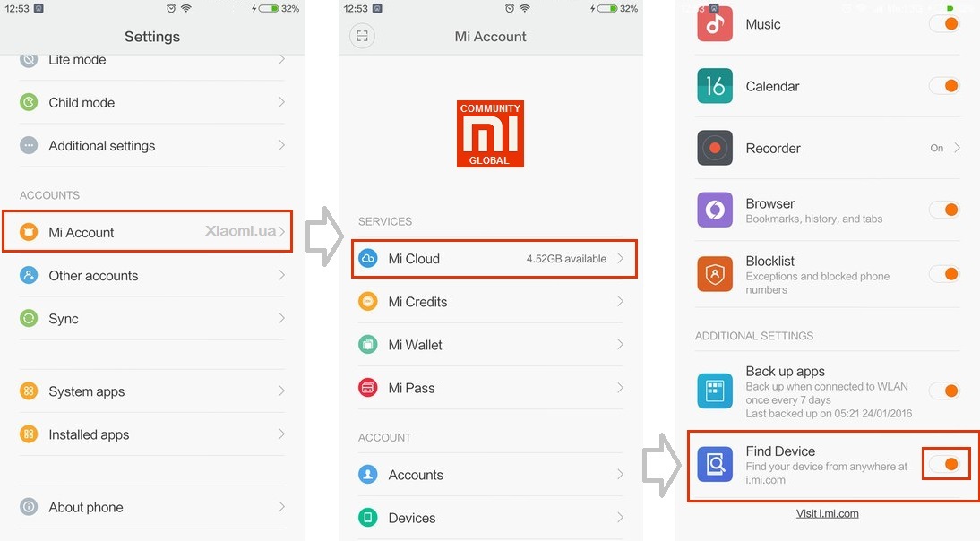This screenshot has width=980, height=541.
Task: Tap the Back up apps icon
Action: [x=715, y=391]
